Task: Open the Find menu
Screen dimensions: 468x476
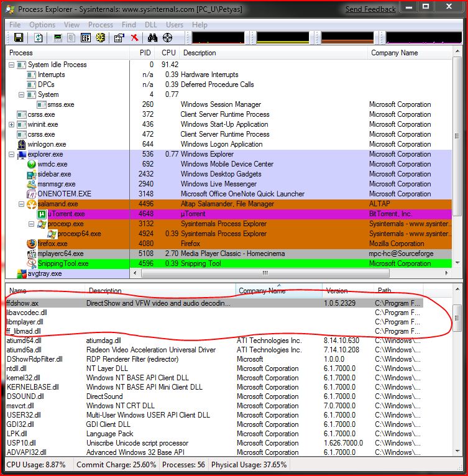Action: click(x=129, y=25)
